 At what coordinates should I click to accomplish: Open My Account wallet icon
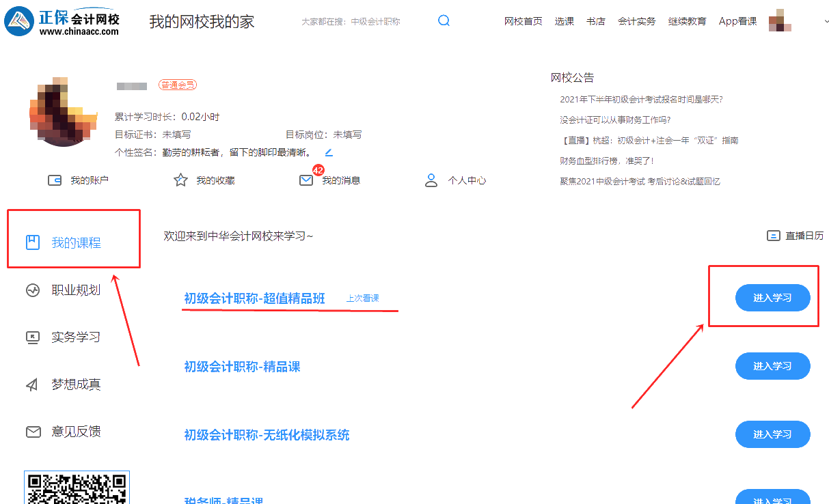click(55, 180)
